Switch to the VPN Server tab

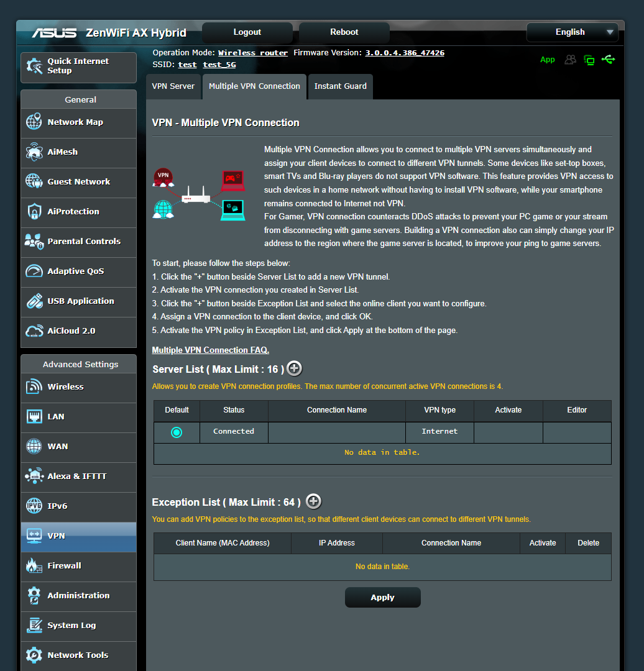pos(173,86)
